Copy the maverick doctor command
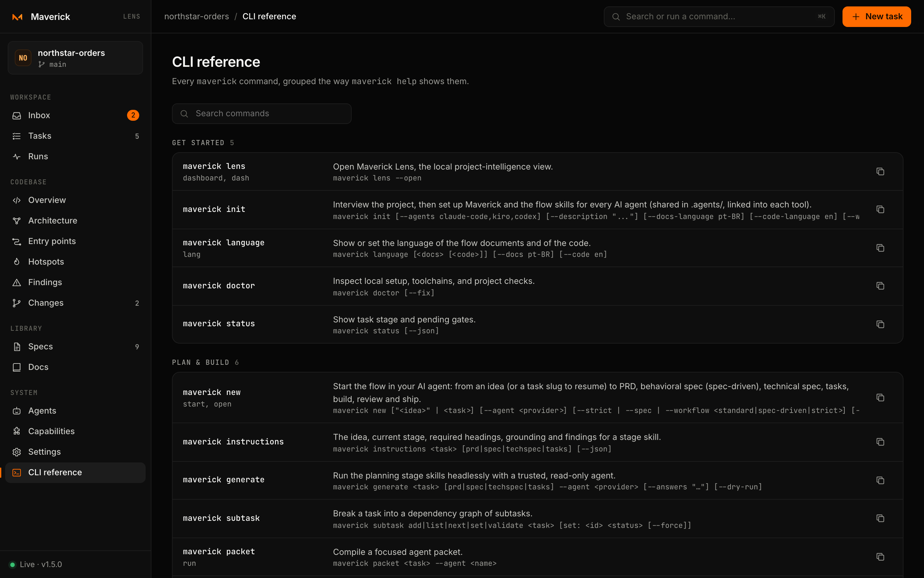Viewport: 924px width, 578px height. pyautogui.click(x=880, y=286)
